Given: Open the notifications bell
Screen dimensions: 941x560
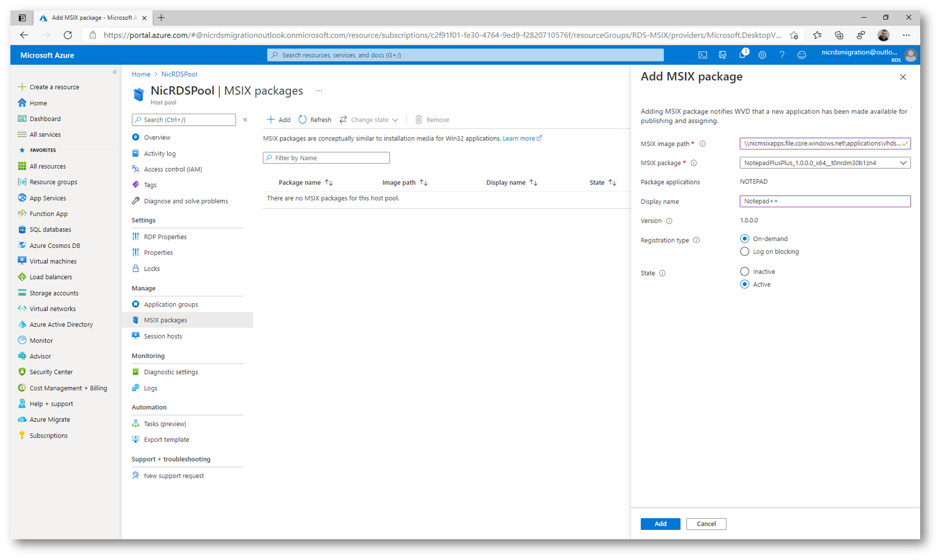Looking at the screenshot, I should [x=742, y=55].
